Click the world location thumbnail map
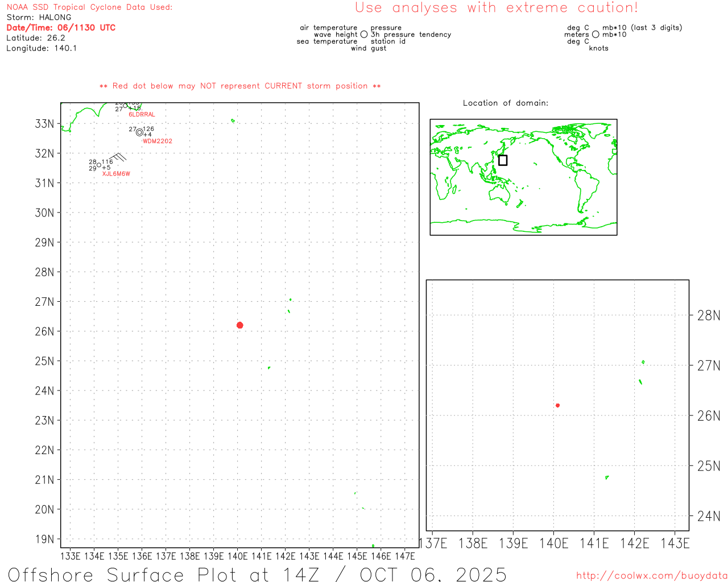Viewport: 728px width, 582px height. point(523,177)
